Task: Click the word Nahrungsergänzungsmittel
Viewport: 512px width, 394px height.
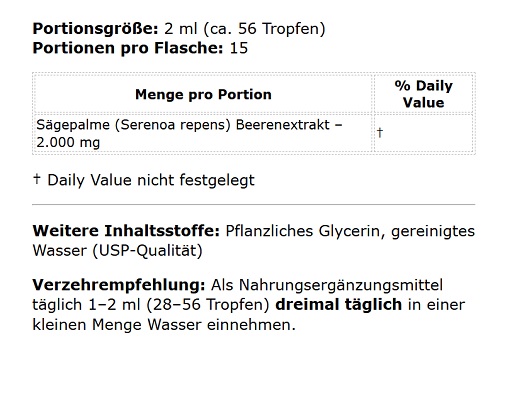Action: (x=341, y=286)
